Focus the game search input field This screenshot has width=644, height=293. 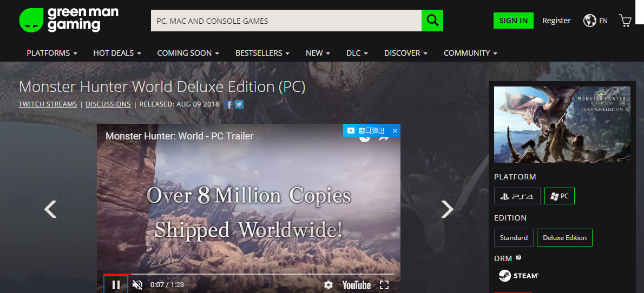point(286,21)
